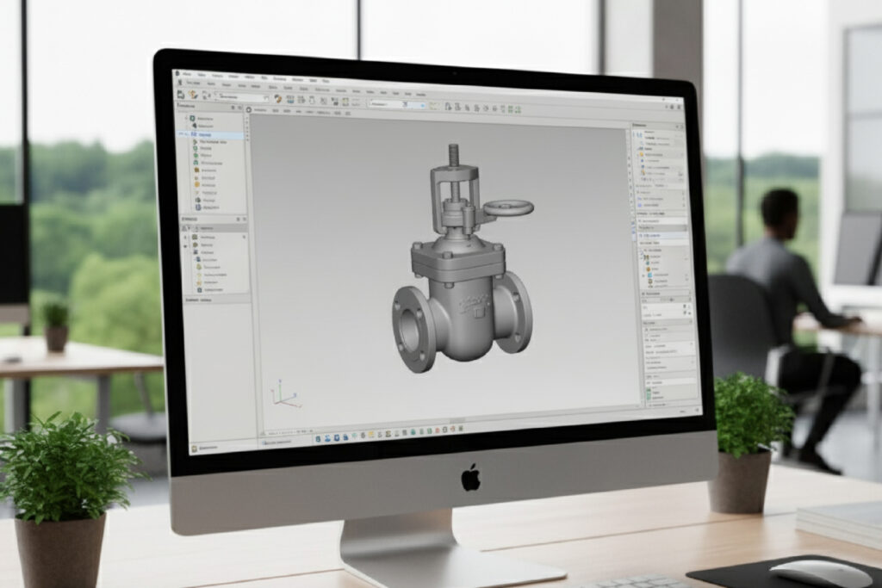This screenshot has height=588, width=882.
Task: Click the first icon in the main toolbar
Action: point(183,96)
